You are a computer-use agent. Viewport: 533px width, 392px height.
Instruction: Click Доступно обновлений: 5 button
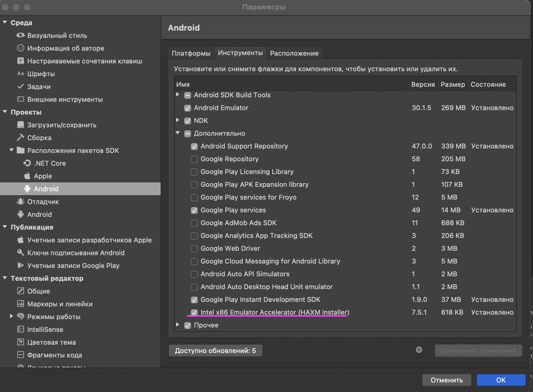(215, 351)
